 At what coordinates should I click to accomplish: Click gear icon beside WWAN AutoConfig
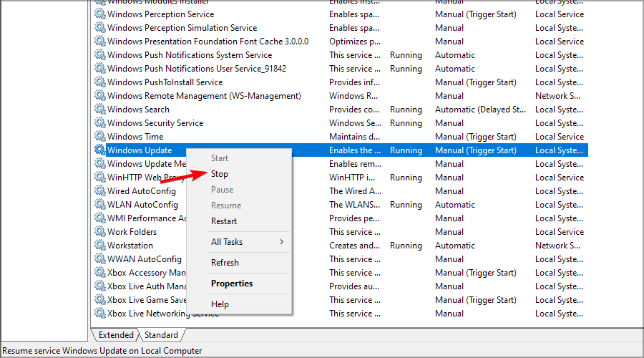99,258
